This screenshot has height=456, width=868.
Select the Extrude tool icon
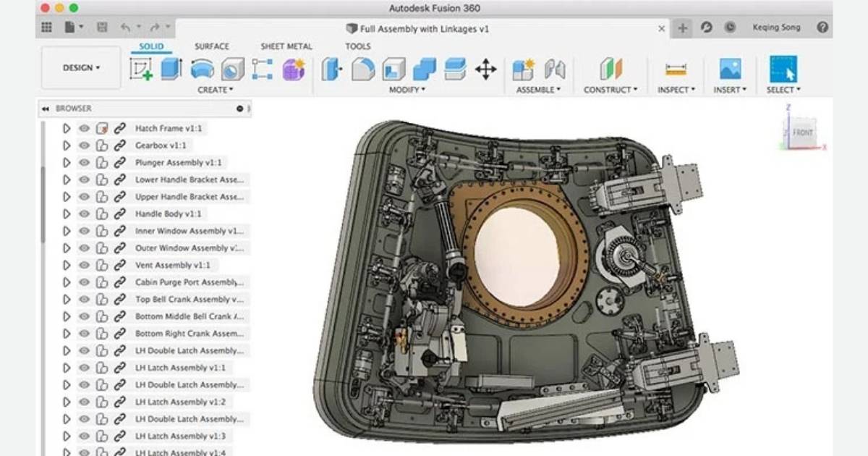coord(171,69)
